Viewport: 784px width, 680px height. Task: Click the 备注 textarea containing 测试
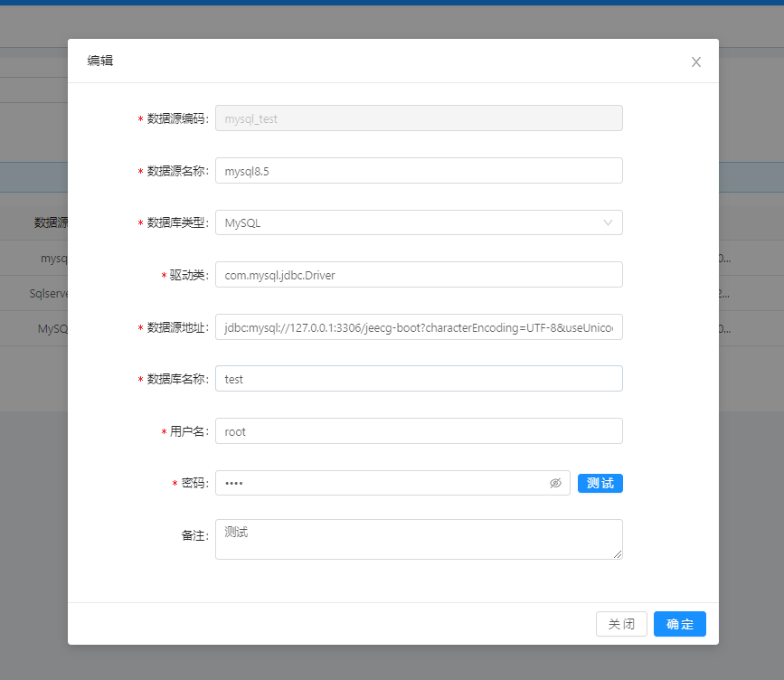(418, 539)
